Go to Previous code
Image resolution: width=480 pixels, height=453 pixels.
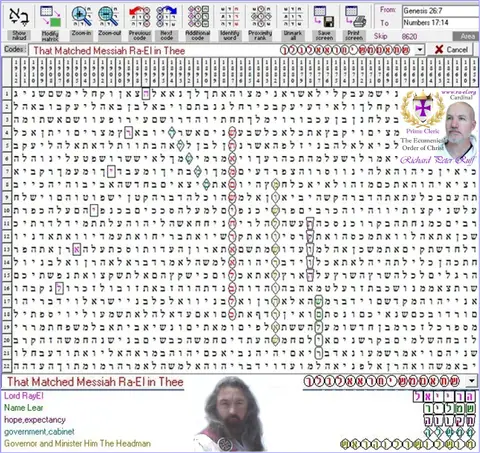[x=140, y=17]
